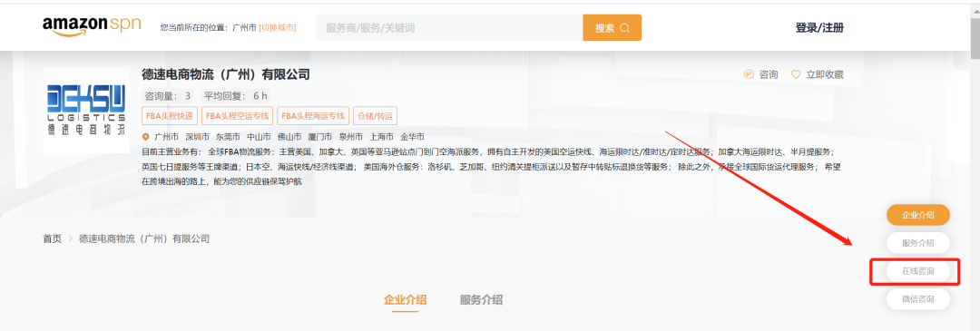
Task: Select the FBA头程快递 tag
Action: (170, 115)
